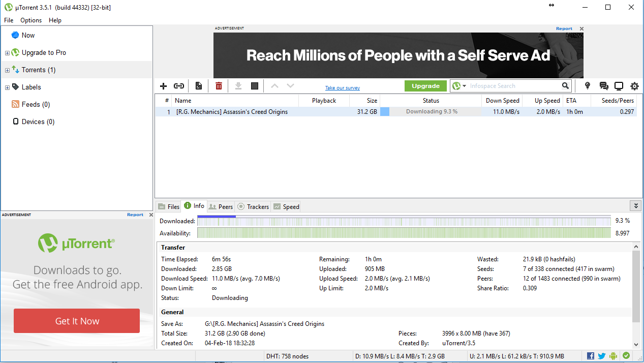Click the chat bubbles icon in toolbar
This screenshot has width=644, height=363.
(x=603, y=86)
